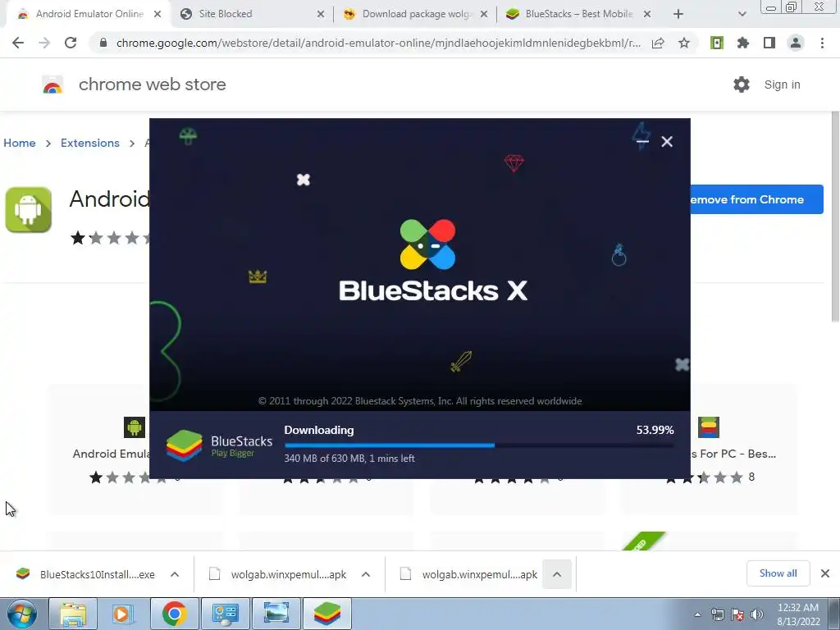Image resolution: width=840 pixels, height=630 pixels.
Task: Open the Chrome three-dot menu
Action: (822, 43)
